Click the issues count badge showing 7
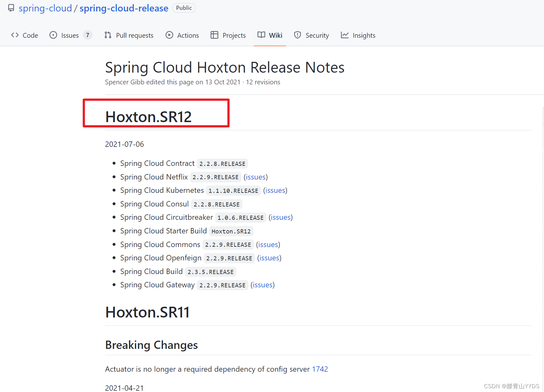 coord(88,35)
